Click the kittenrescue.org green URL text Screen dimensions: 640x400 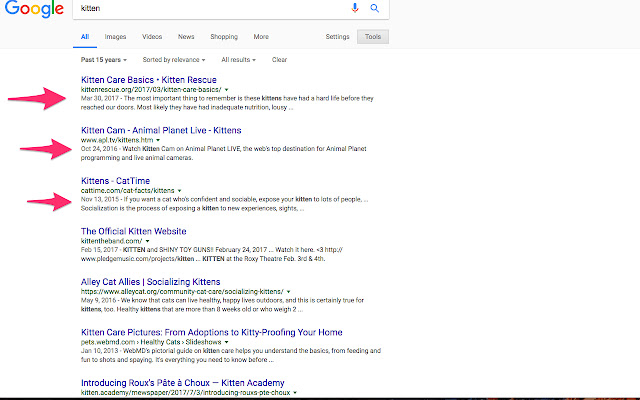pos(151,90)
